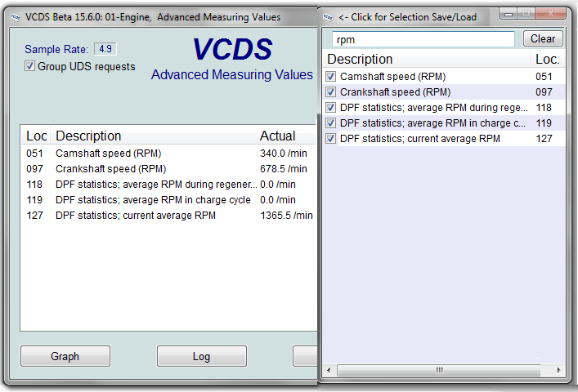The image size is (578, 392).
Task: Click the Sample Rate value 4.9
Action: point(105,49)
